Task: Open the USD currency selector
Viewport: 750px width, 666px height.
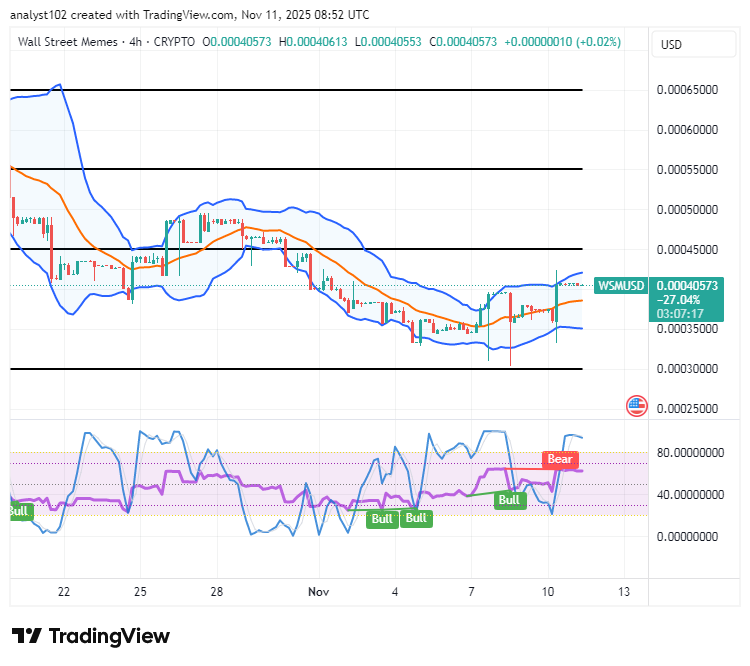Action: 694,44
